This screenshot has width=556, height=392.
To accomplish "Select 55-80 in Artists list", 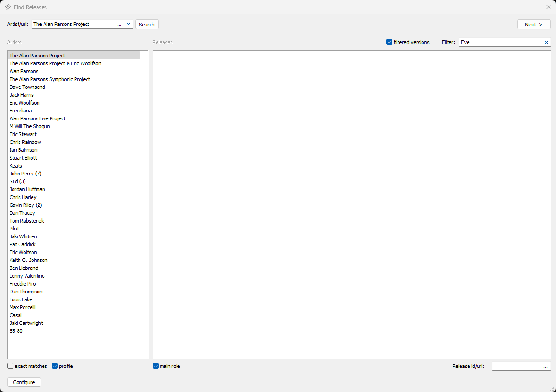I will click(x=74, y=331).
